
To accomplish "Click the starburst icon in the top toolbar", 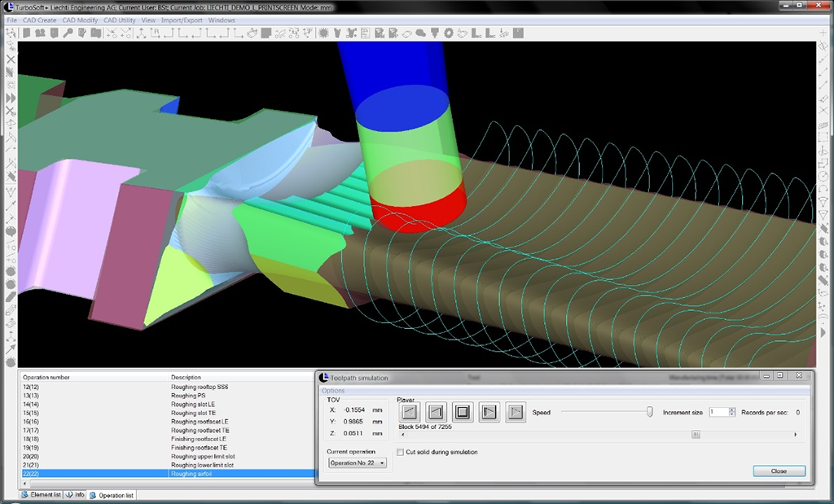I will [x=324, y=33].
